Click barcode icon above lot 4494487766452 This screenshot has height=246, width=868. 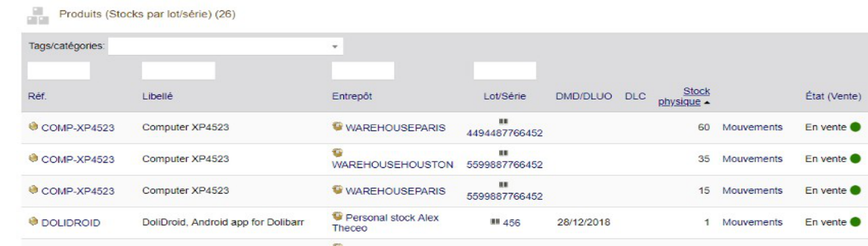point(504,121)
